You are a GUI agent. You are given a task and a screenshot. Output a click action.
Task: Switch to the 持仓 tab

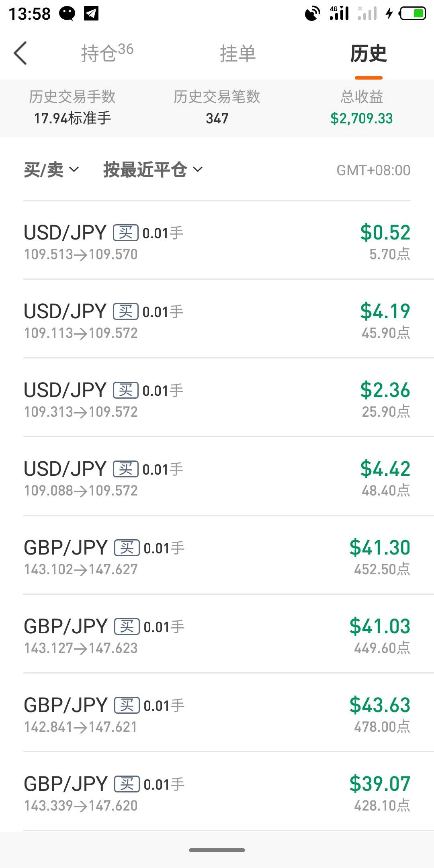(x=107, y=53)
